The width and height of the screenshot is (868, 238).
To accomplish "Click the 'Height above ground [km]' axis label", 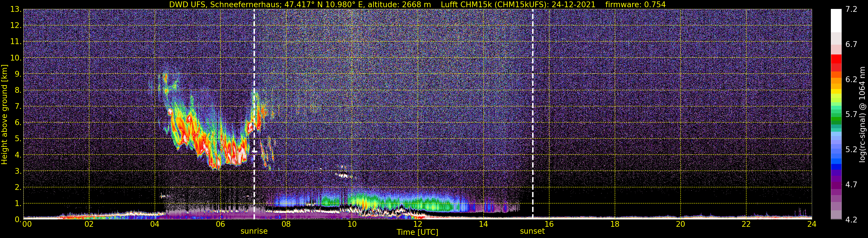I will pyautogui.click(x=4, y=114).
